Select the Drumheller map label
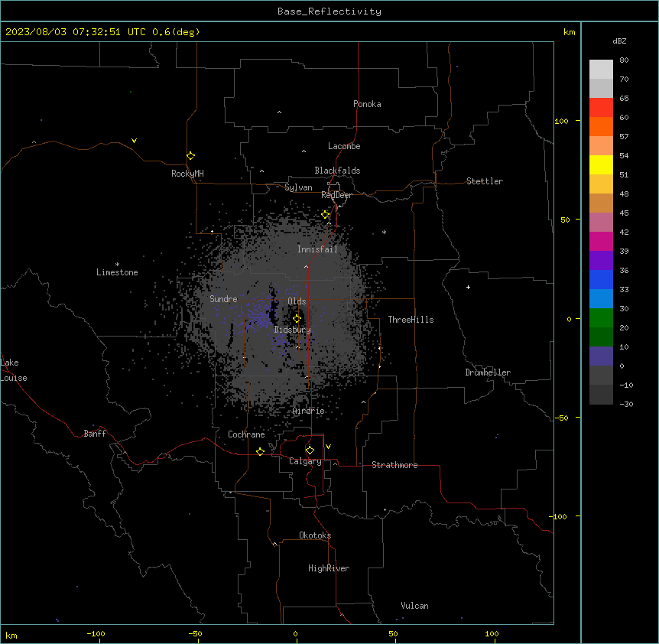 click(x=488, y=372)
